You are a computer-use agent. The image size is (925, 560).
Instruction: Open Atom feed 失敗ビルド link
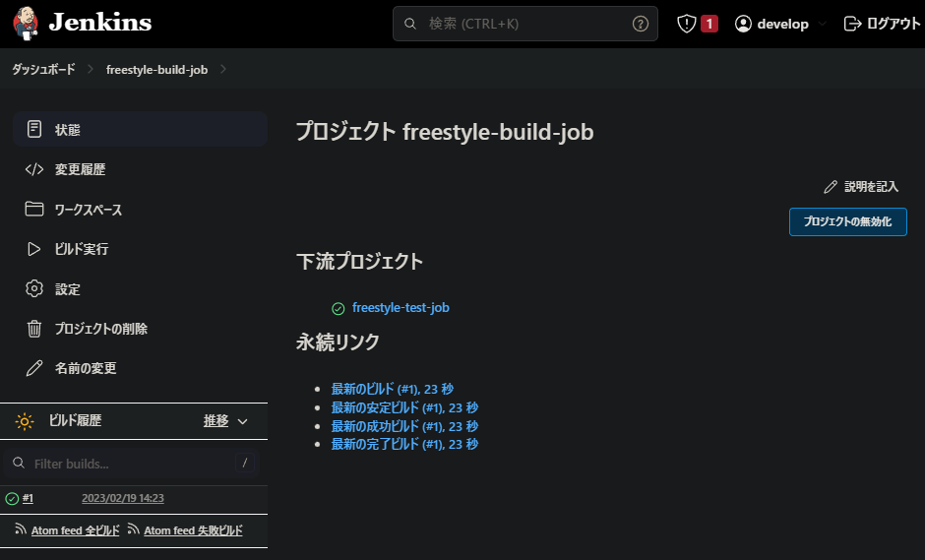pos(193,530)
